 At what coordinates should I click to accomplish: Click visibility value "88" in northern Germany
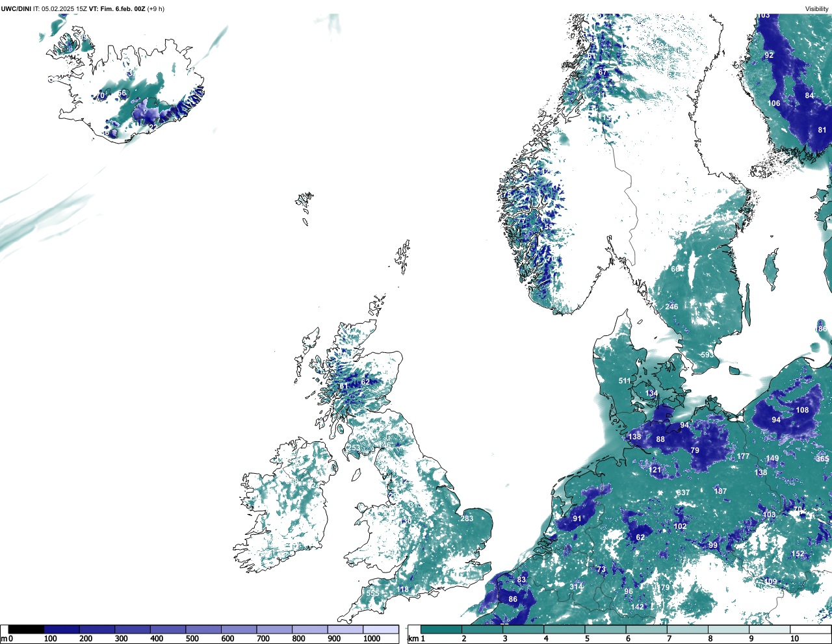660,440
